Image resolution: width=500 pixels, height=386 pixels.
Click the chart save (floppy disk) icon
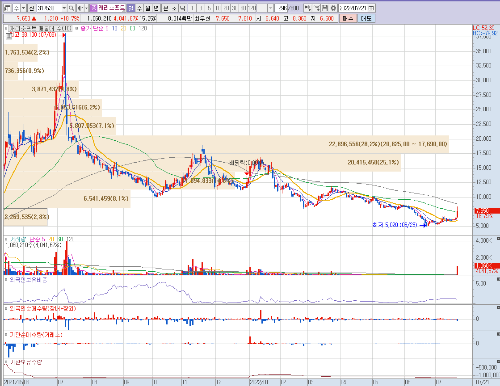pos(324,8)
